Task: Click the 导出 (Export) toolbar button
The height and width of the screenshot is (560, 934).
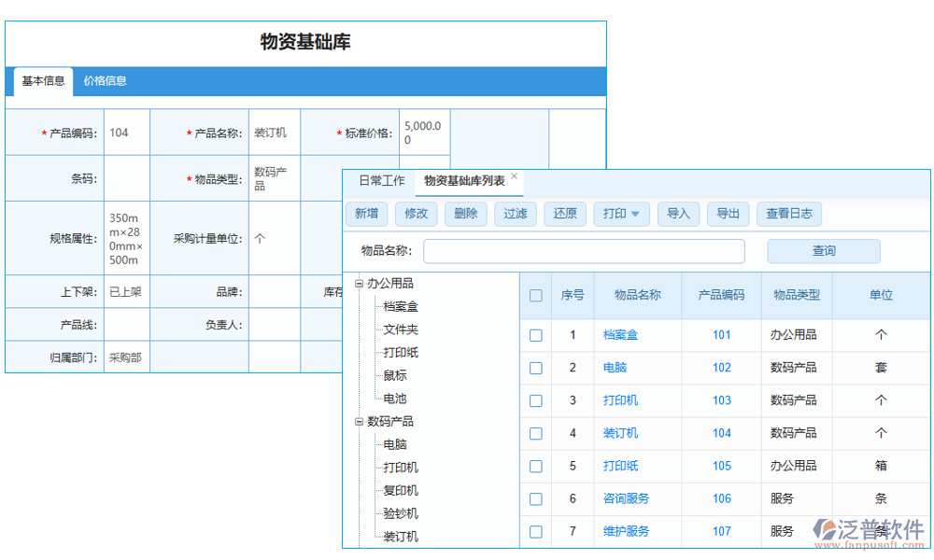Action: [729, 214]
